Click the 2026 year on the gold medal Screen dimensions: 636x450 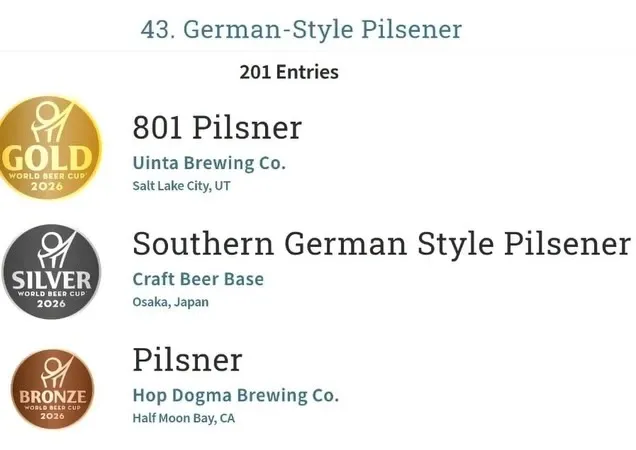[46, 186]
